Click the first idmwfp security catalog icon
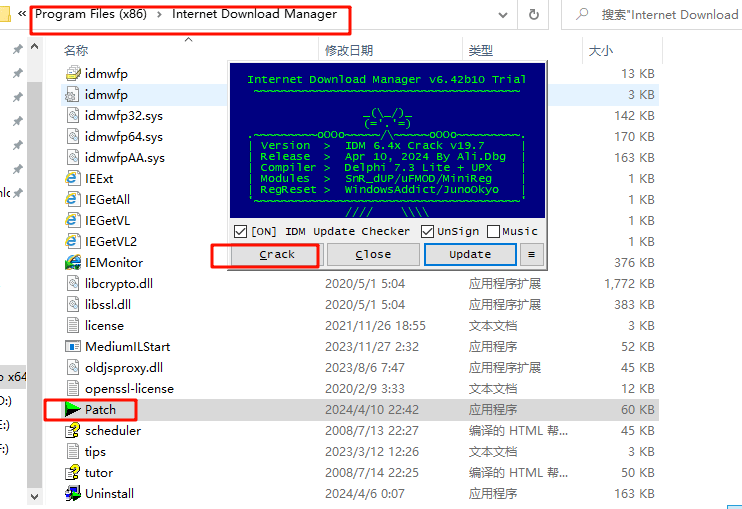This screenshot has width=742, height=509. point(72,73)
